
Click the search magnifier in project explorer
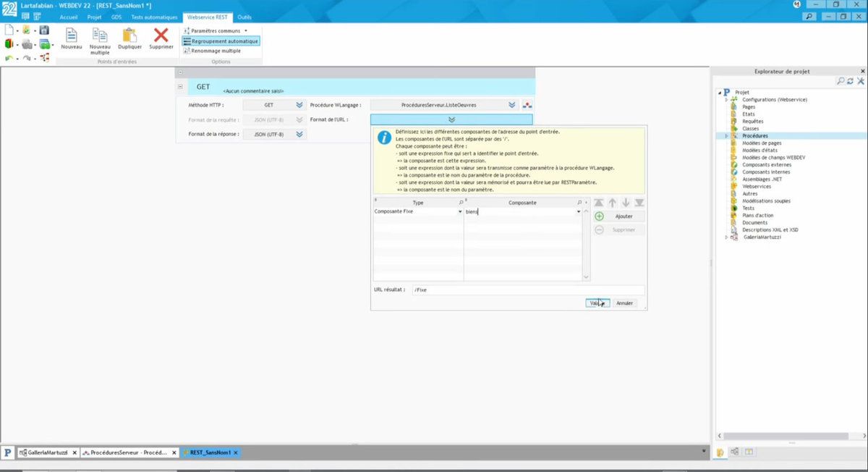pos(840,81)
